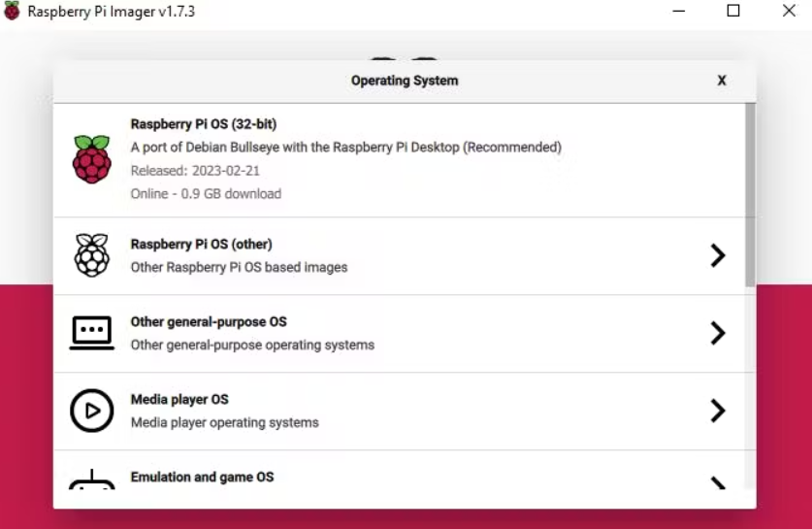Maximize the Raspberry Pi Imager window
The width and height of the screenshot is (812, 529).
coord(733,11)
